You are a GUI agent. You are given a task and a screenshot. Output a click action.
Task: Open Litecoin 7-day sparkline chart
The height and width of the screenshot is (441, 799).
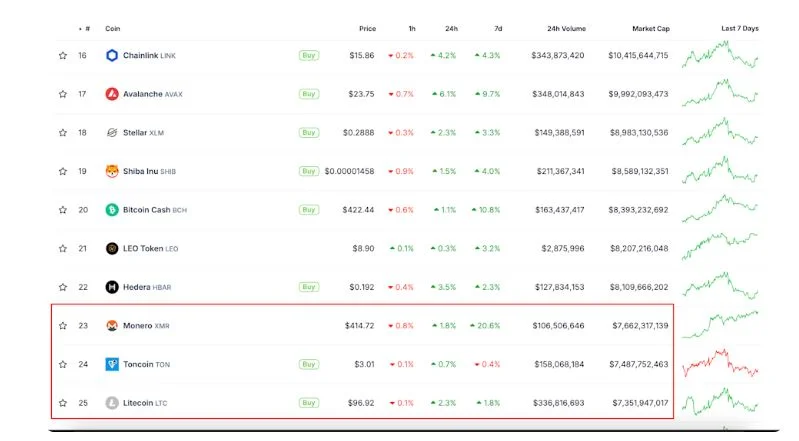720,402
